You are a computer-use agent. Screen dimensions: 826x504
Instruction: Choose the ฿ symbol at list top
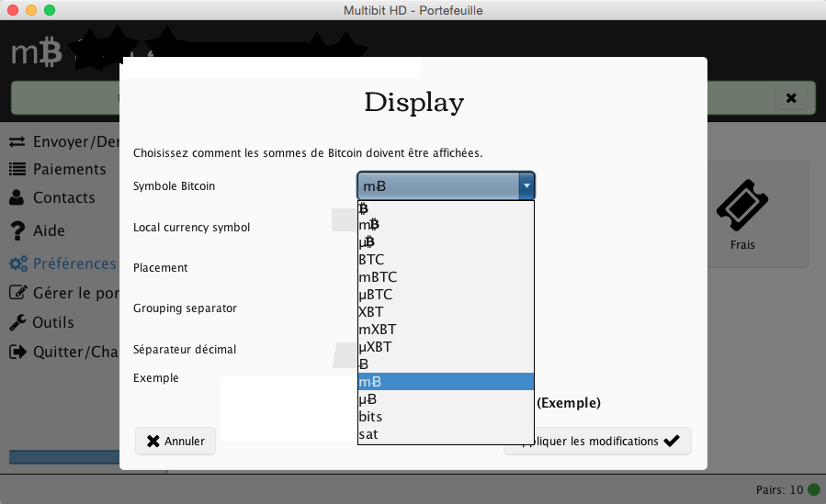(x=446, y=208)
